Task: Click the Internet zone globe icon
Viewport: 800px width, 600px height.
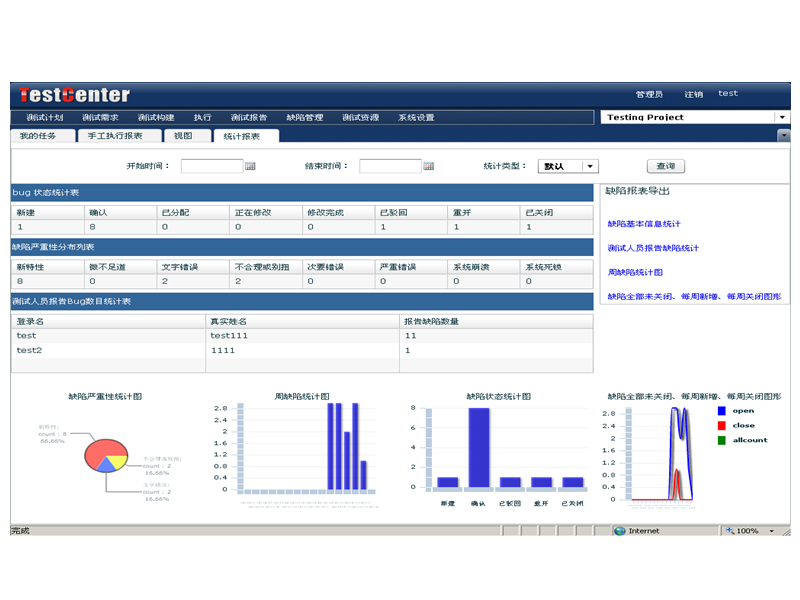Action: point(620,531)
